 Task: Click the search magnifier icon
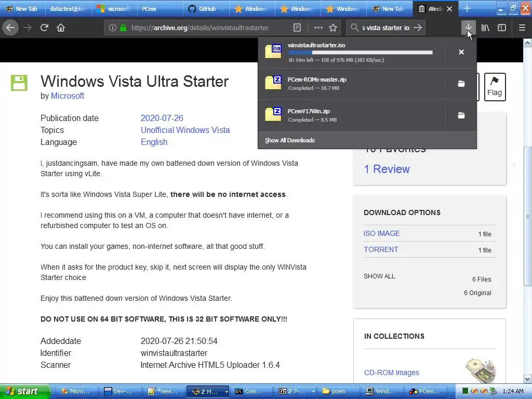354,28
